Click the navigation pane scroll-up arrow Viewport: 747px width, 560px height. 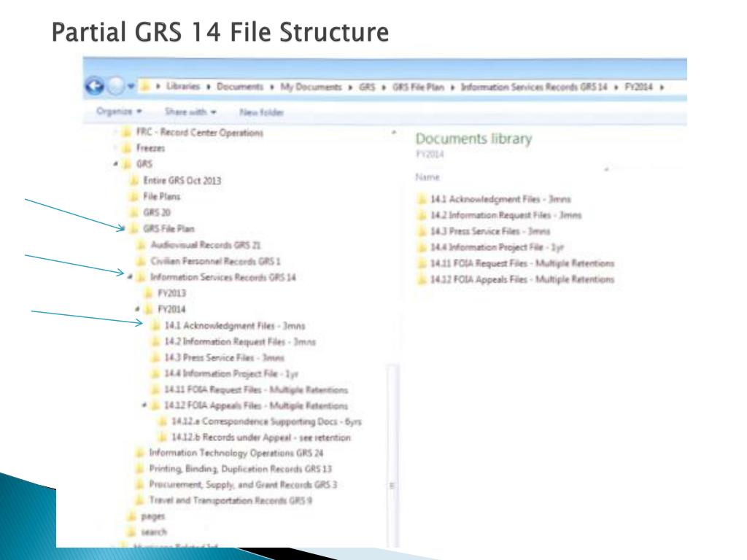(x=394, y=132)
